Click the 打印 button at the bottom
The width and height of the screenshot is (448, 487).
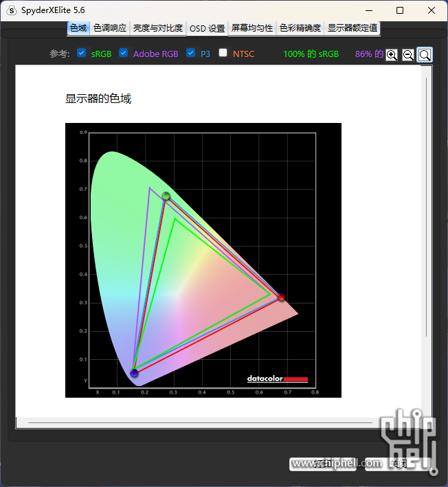click(322, 464)
